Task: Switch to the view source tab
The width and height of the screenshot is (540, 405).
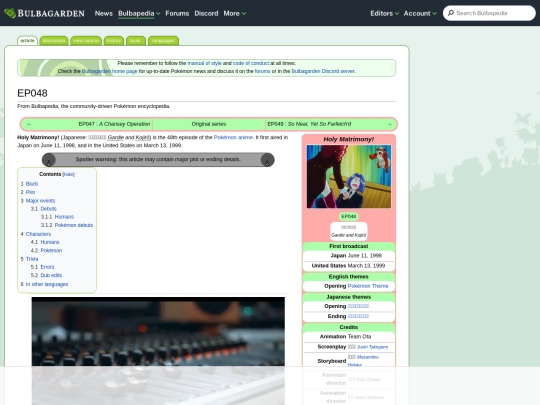Action: click(x=86, y=41)
